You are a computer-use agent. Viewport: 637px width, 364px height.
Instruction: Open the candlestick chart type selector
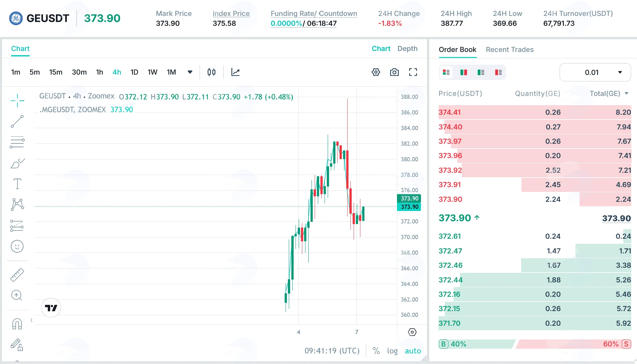coord(211,72)
